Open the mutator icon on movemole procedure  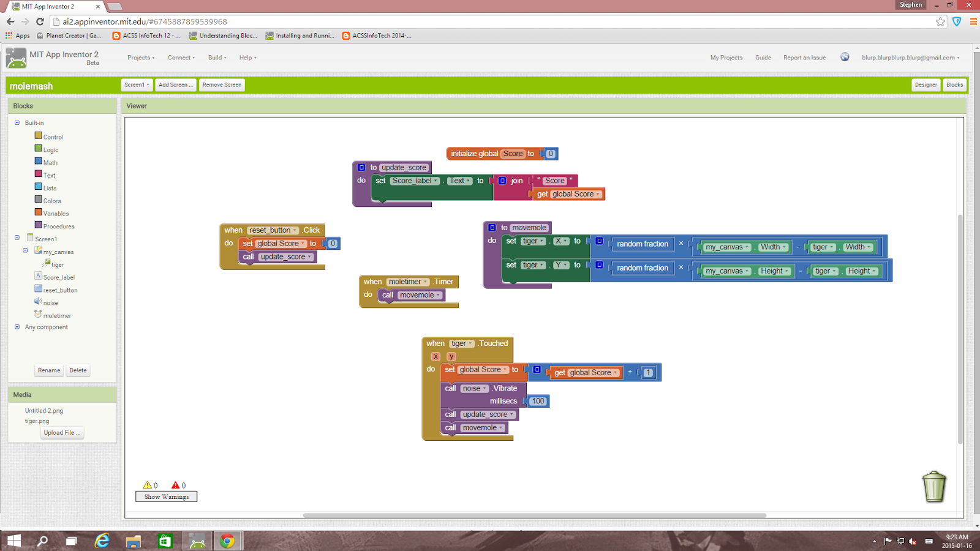(x=492, y=228)
